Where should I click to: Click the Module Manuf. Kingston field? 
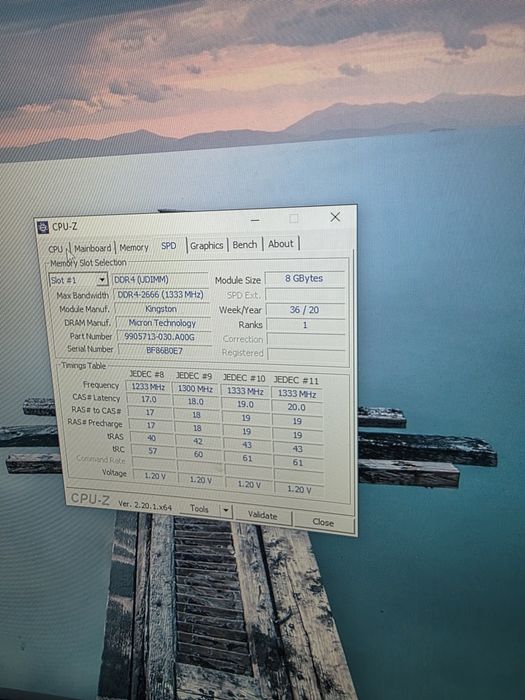click(x=162, y=309)
